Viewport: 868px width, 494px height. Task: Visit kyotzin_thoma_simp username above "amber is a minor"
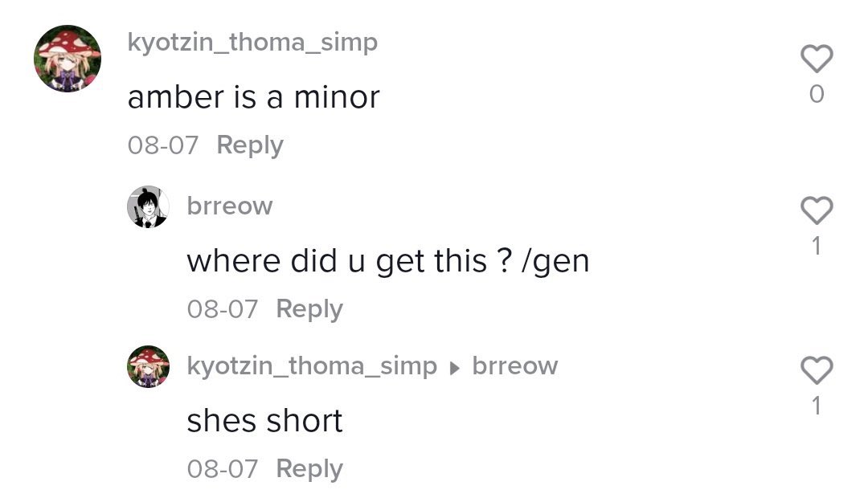pyautogui.click(x=252, y=43)
